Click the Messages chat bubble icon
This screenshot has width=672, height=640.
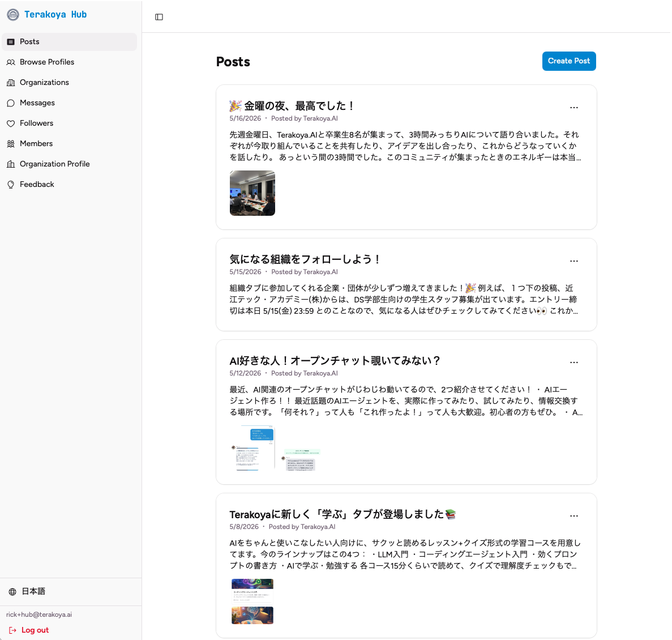(x=11, y=103)
